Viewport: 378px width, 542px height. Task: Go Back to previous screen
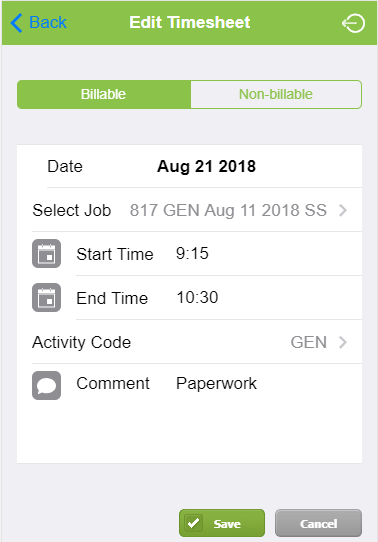tap(39, 23)
